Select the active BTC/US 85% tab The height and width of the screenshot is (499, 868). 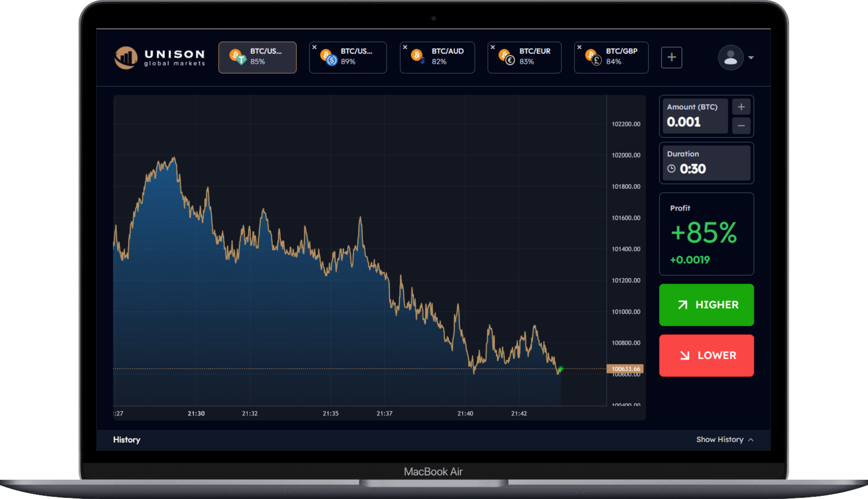click(258, 57)
